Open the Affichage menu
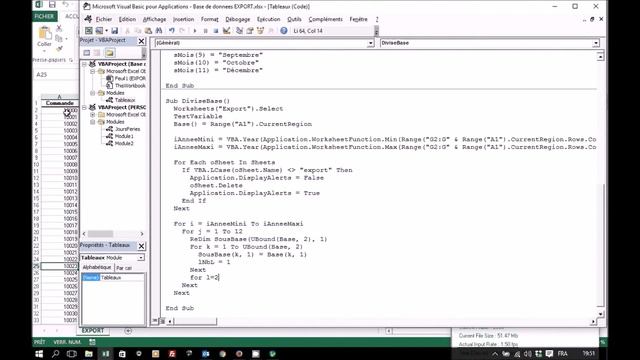This screenshot has width=640, height=360. click(x=154, y=19)
